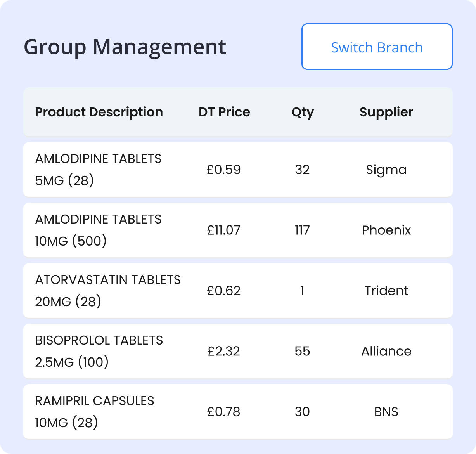Image resolution: width=476 pixels, height=454 pixels.
Task: Click the Group Management heading
Action: [125, 46]
